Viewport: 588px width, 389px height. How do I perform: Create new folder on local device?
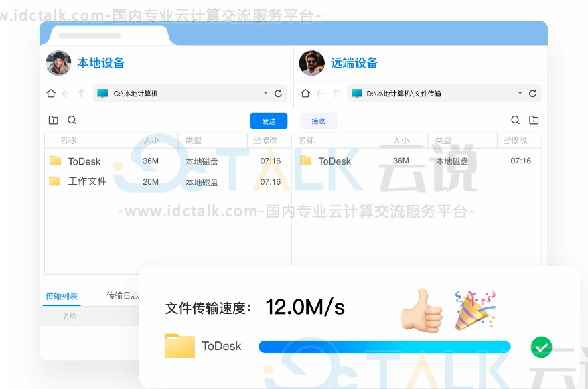point(54,120)
